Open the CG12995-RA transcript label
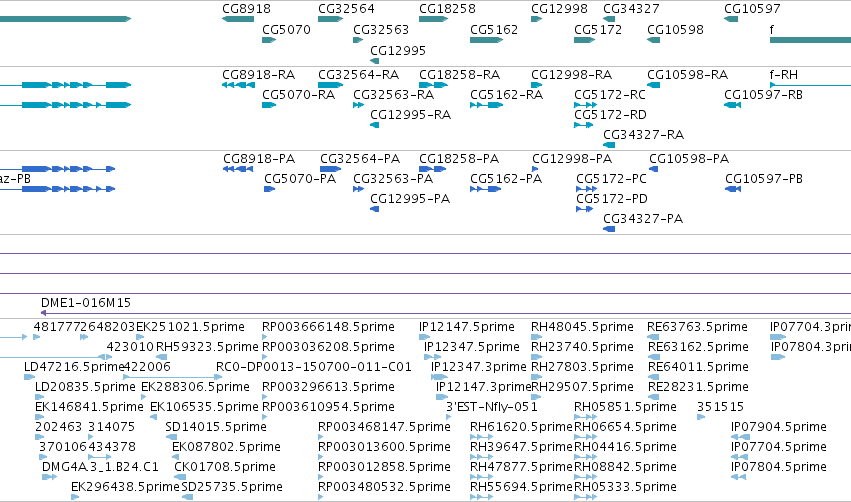The image size is (851, 502). click(410, 115)
